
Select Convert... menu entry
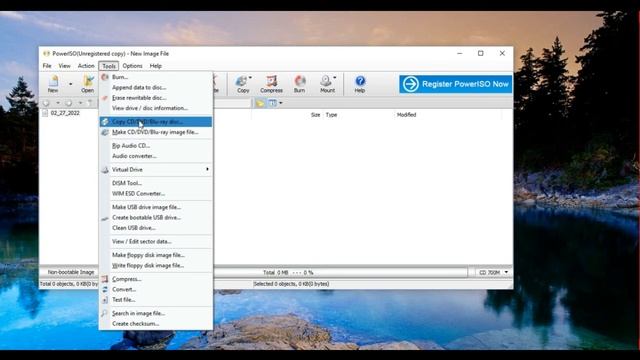click(156, 289)
